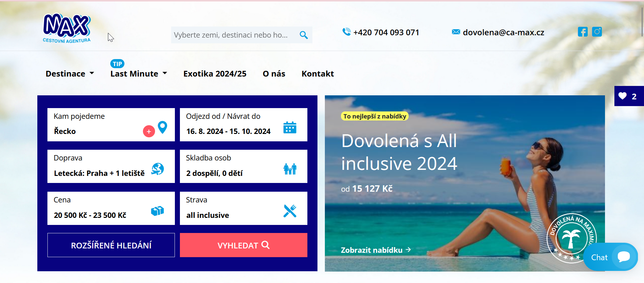The image size is (644, 283).
Task: Expand the Last Minute dropdown menu
Action: (x=139, y=74)
